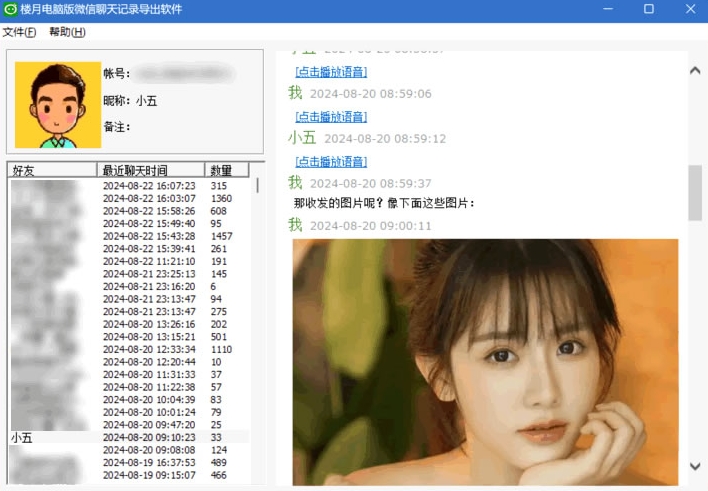This screenshot has width=708, height=491.
Task: Select row dated 2024-08-20 11:31:33
Action: click(129, 375)
